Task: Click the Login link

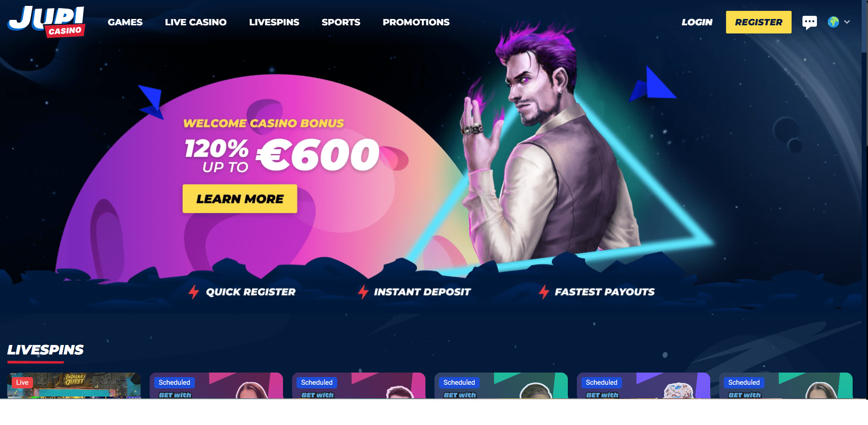Action: (697, 22)
